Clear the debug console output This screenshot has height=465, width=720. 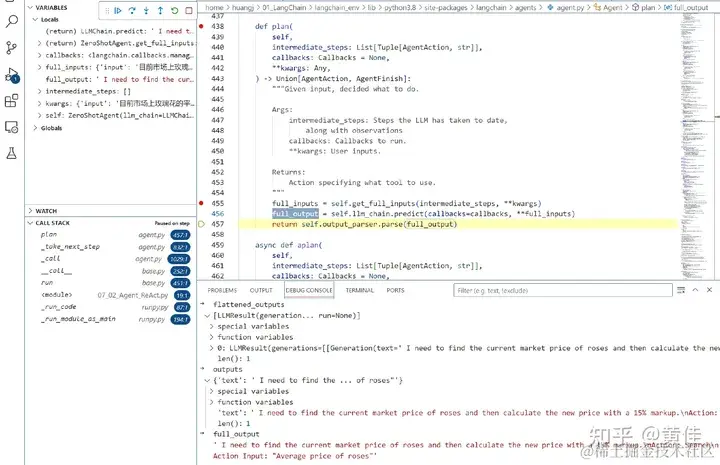[x=681, y=290]
